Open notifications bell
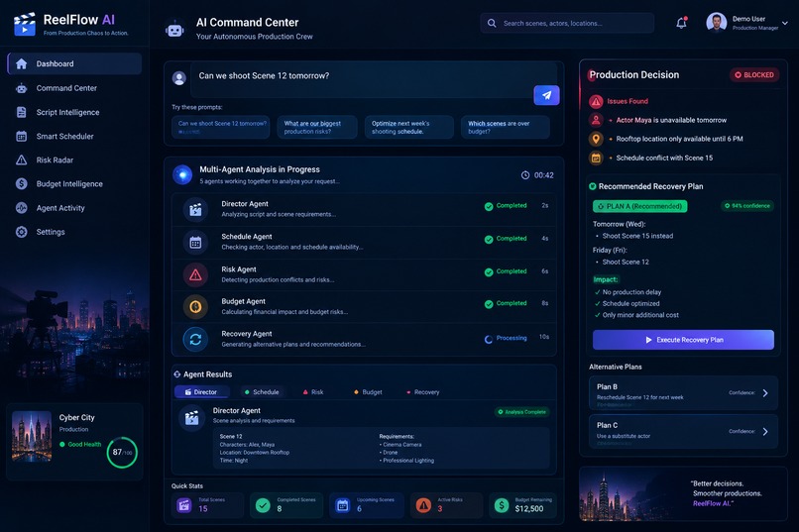This screenshot has height=532, width=799. (681, 23)
